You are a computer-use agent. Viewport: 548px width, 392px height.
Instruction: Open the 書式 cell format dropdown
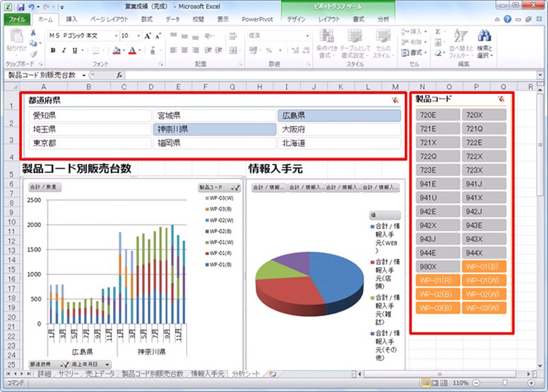pyautogui.click(x=415, y=53)
